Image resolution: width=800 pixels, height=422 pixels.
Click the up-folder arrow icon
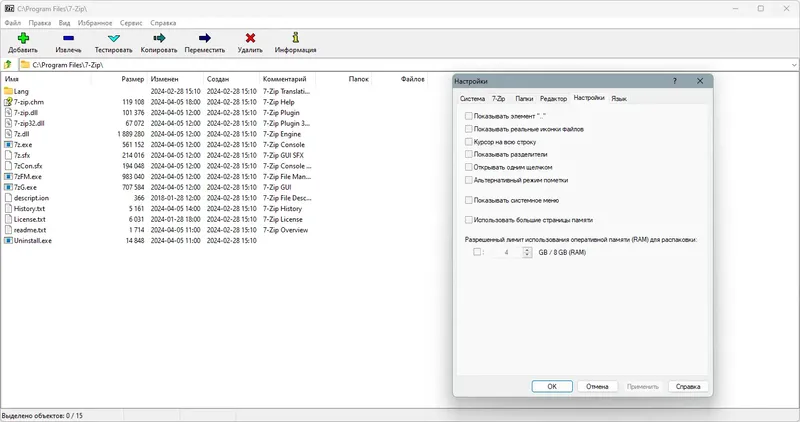(x=8, y=65)
